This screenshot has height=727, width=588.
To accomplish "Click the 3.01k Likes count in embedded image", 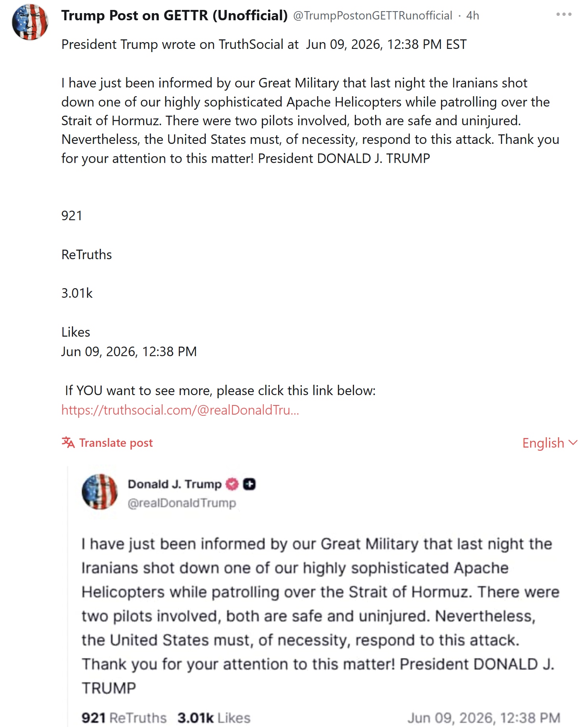I will (214, 718).
